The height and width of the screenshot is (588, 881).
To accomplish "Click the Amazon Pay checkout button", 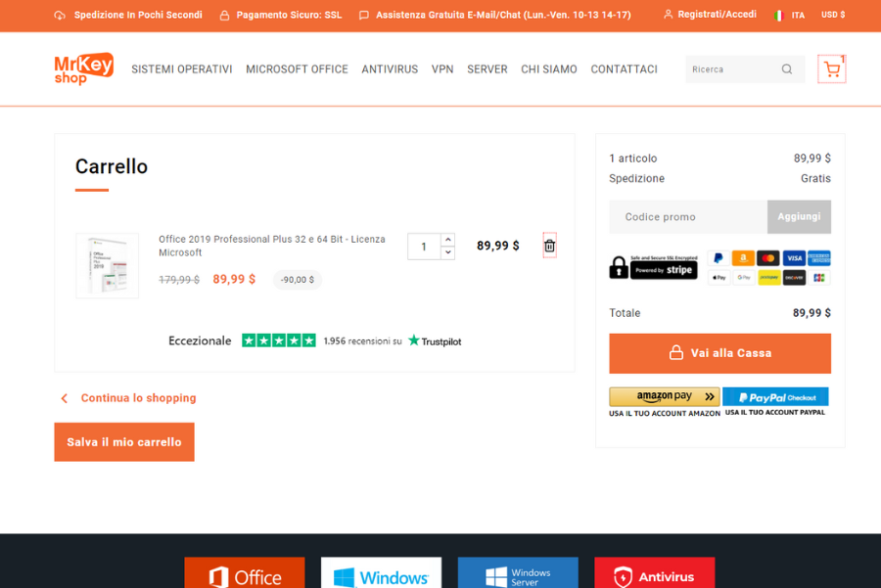I will (x=664, y=396).
